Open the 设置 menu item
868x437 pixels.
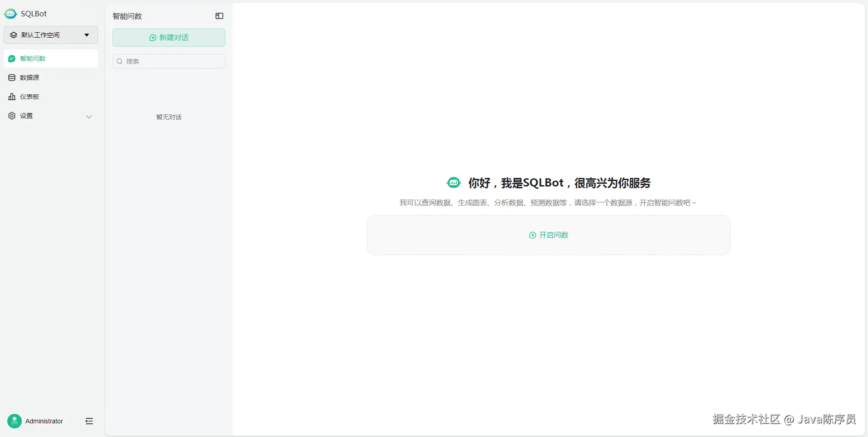pos(51,116)
